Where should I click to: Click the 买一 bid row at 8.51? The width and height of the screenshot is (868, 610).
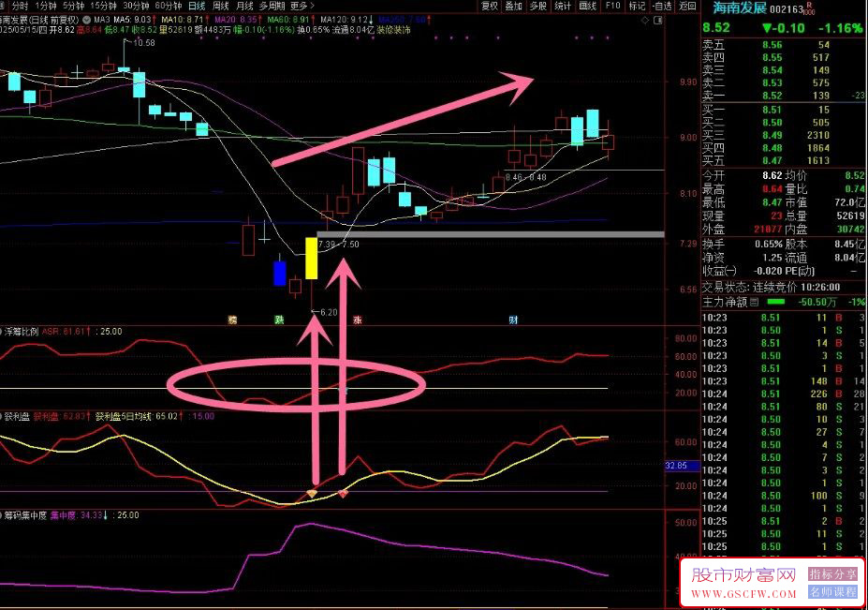[x=784, y=110]
